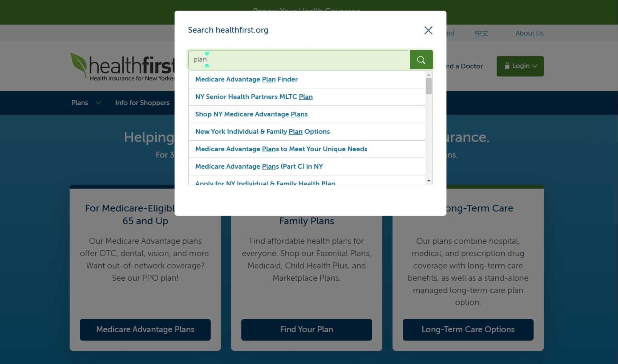Click the suggestions scrollbar thumb
618x364 pixels.
pos(429,86)
